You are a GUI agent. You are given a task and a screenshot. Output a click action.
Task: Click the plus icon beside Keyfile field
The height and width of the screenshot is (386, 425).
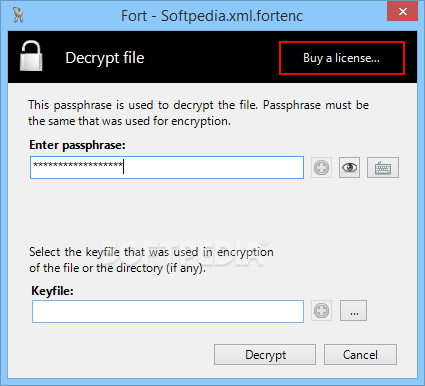coord(321,311)
